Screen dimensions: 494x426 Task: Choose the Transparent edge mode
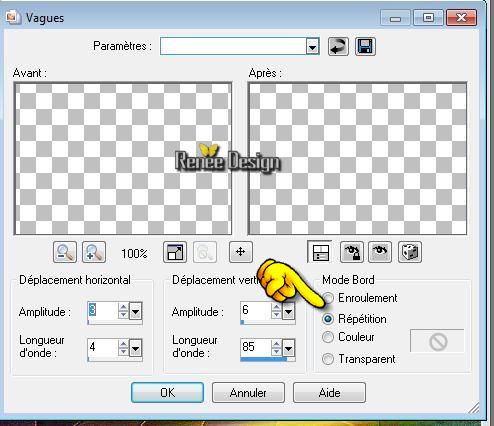click(x=359, y=359)
